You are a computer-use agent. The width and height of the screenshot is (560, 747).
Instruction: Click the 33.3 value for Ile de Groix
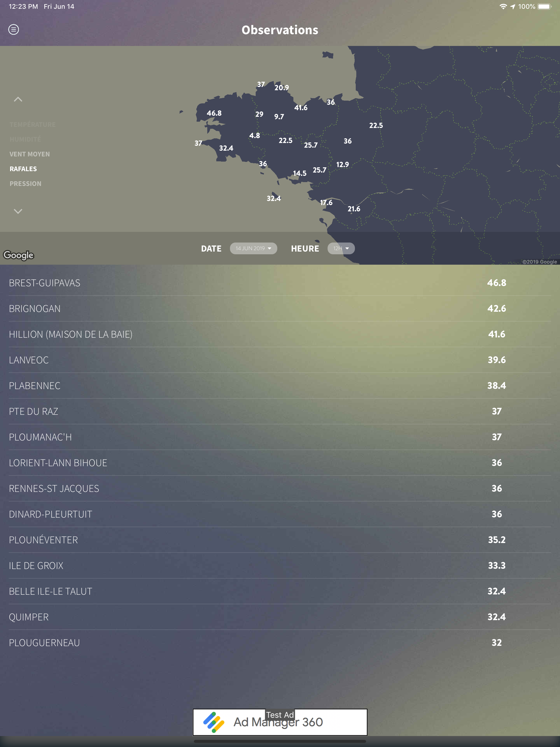[497, 565]
